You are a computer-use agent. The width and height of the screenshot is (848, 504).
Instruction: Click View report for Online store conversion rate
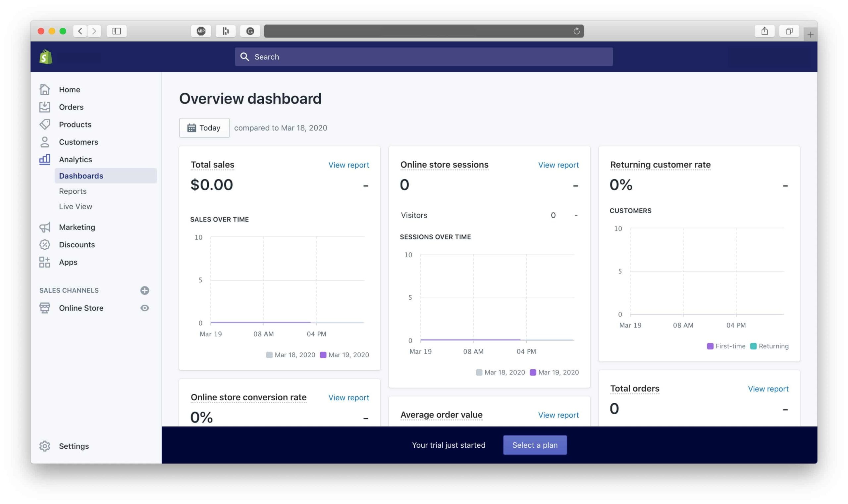[348, 397]
